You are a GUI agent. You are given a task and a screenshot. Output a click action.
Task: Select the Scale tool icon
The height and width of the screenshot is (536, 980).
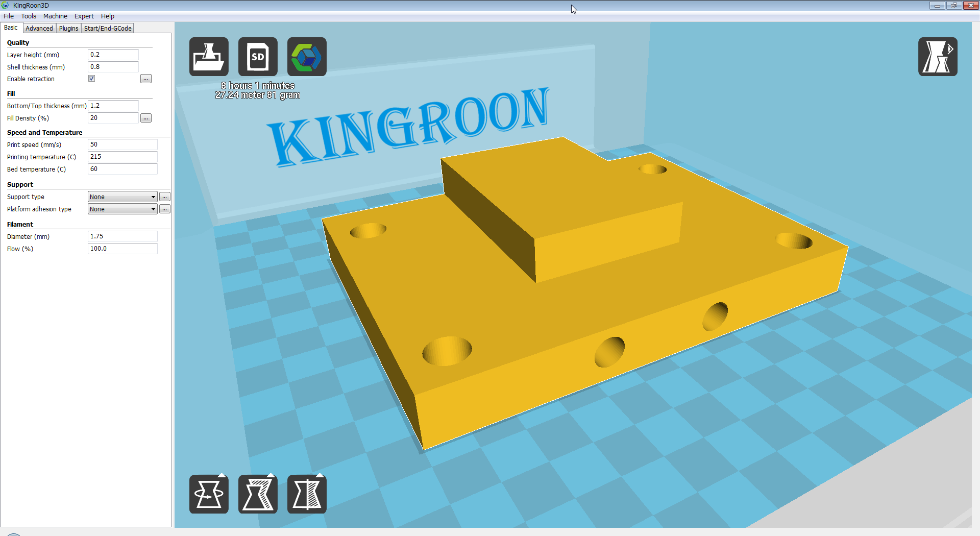(258, 494)
